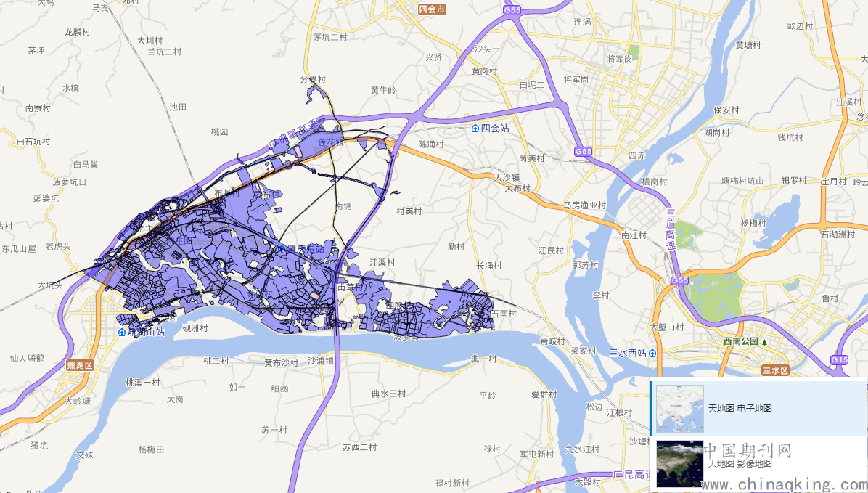Click the 三水西站 railway station icon
The height and width of the screenshot is (493, 868).
(652, 353)
